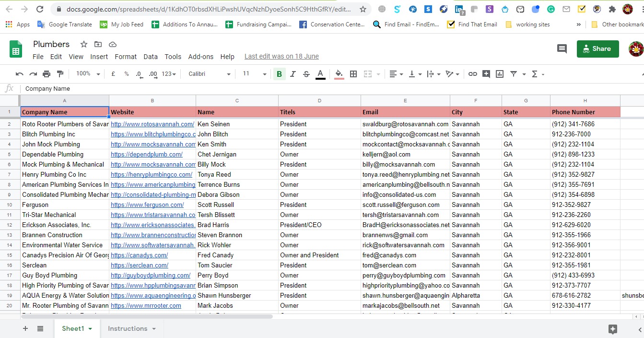
Task: Open the font size dropdown
Action: click(x=255, y=74)
